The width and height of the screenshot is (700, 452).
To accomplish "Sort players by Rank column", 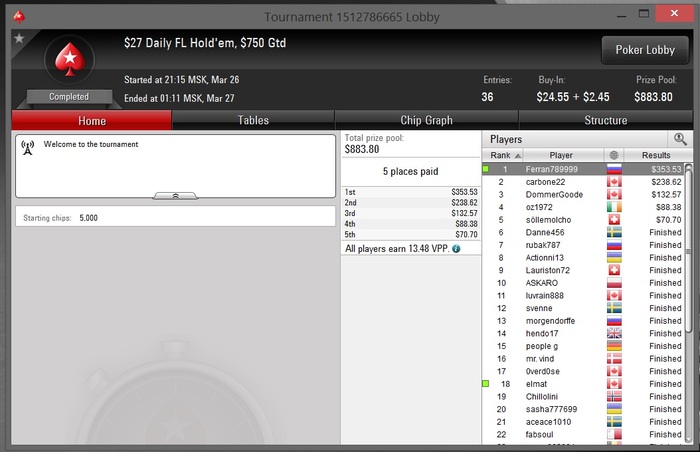I will click(x=503, y=155).
